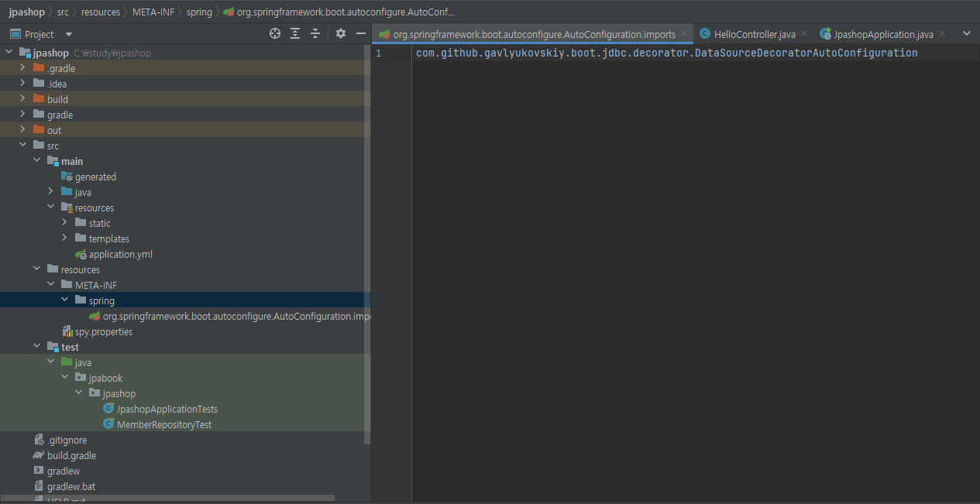Image resolution: width=980 pixels, height=504 pixels.
Task: Expand the java folder under main
Action: pyautogui.click(x=51, y=192)
